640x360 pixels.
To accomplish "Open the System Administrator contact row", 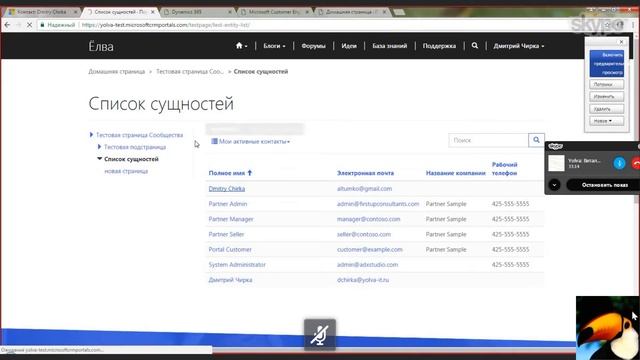I will pos(237,264).
